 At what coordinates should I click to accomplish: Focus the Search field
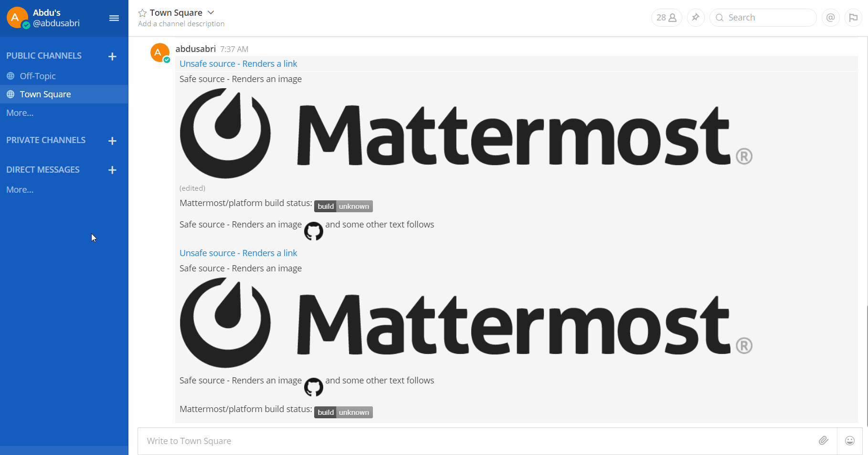click(x=763, y=18)
